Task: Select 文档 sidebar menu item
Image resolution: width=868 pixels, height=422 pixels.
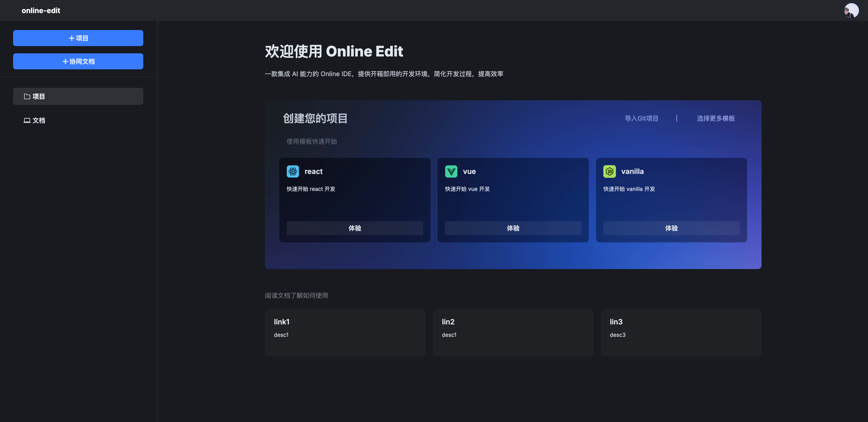Action: 78,121
